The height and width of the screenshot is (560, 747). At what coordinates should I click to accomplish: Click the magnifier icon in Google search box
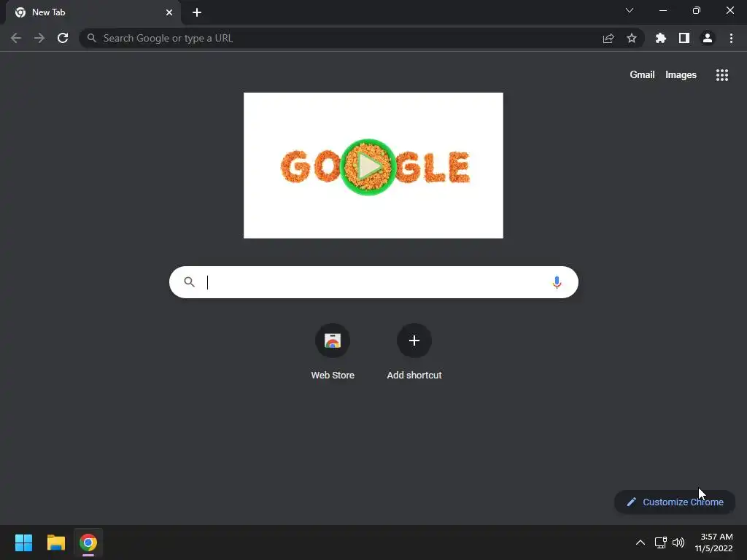189,282
